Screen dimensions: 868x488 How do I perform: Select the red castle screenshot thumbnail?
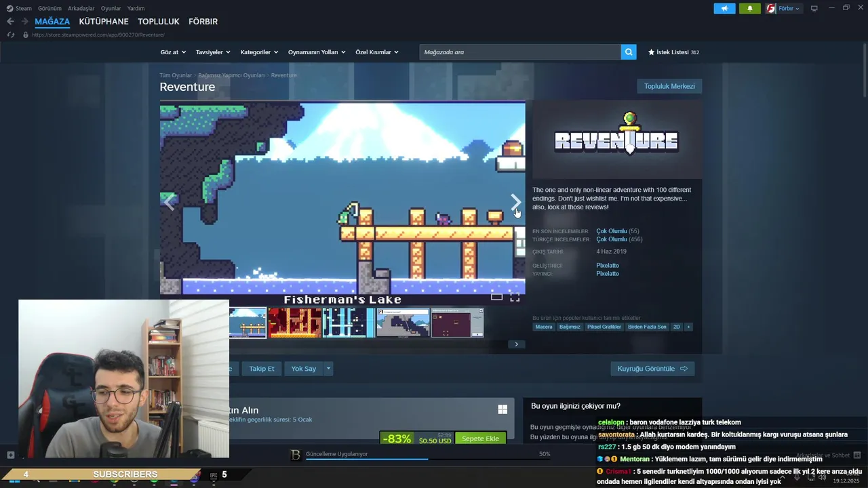click(x=294, y=323)
